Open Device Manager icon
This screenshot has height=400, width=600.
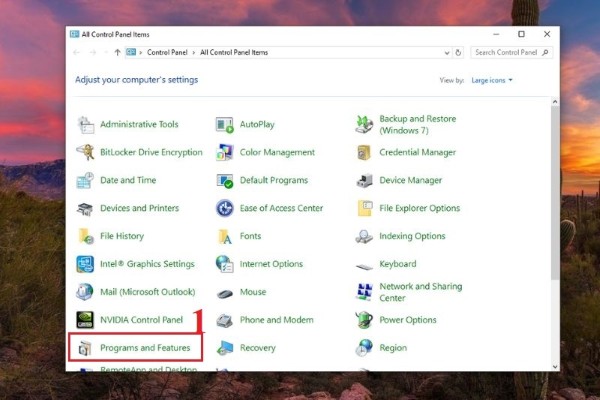pyautogui.click(x=364, y=180)
